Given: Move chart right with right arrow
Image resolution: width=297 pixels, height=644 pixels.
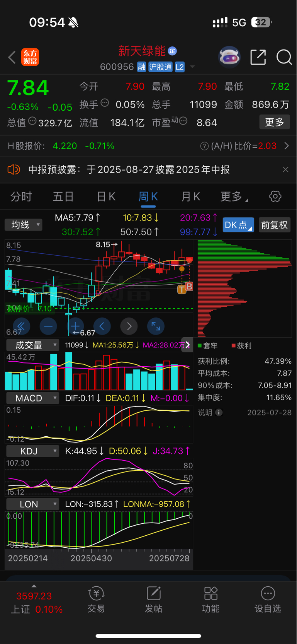Looking at the screenshot, I should (129, 326).
